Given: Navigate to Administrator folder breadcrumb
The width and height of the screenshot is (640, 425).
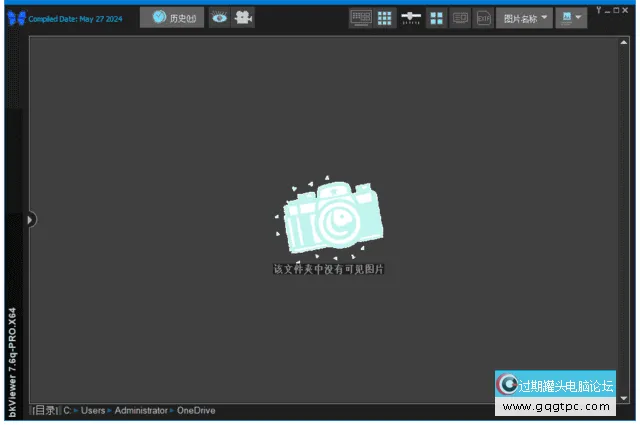Looking at the screenshot, I should [x=141, y=411].
